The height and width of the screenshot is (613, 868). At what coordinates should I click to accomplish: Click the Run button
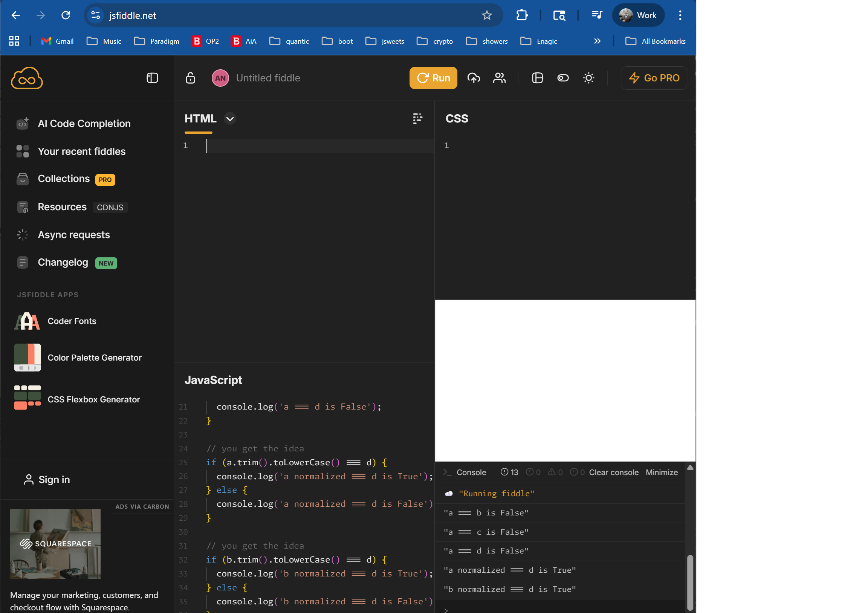click(x=433, y=78)
